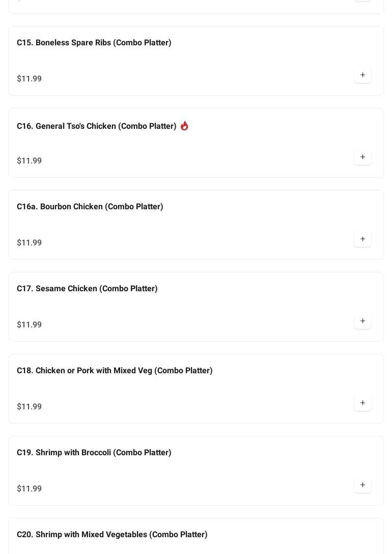Open C16a Bourbon Chicken item name
392x554 pixels.
pyautogui.click(x=90, y=207)
